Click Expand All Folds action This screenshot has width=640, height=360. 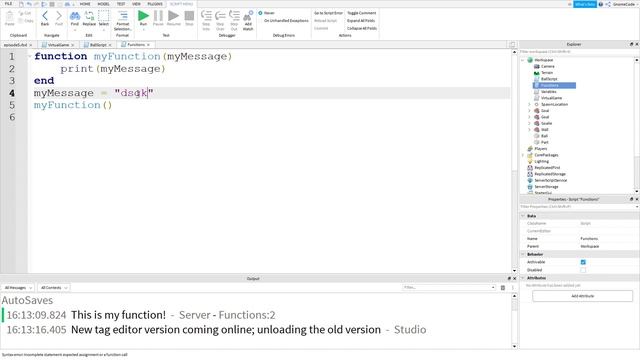(361, 20)
